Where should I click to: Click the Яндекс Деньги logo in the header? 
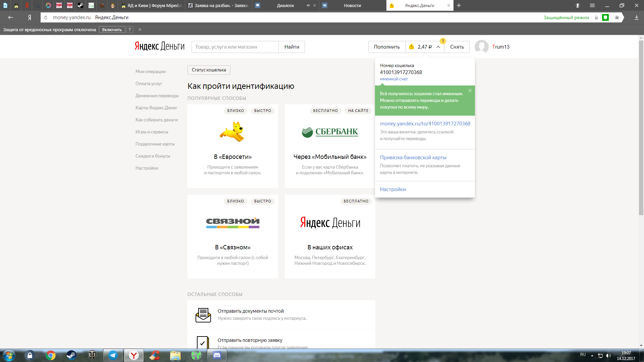(x=160, y=46)
